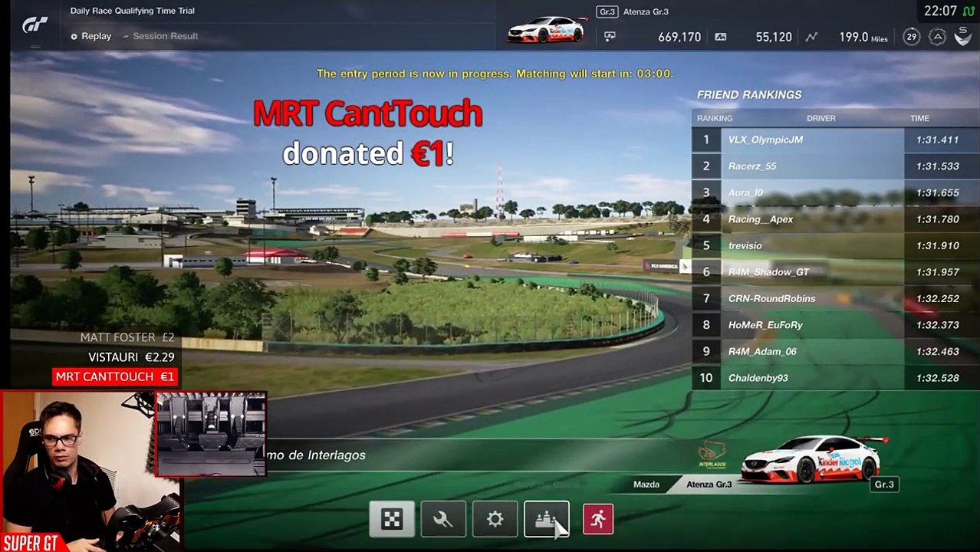
Task: Click the Atenza Gr.3 label under car
Action: point(709,484)
